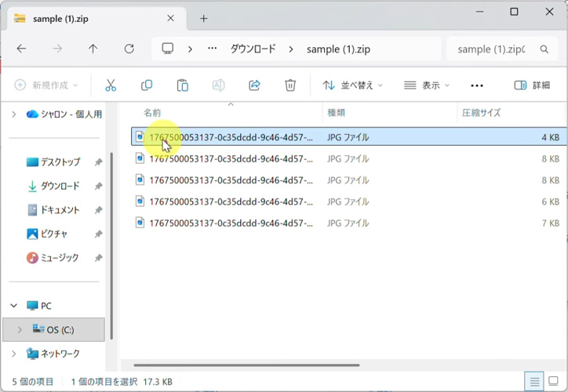568x392 pixels.
Task: Open a new tab with plus button
Action: click(204, 18)
